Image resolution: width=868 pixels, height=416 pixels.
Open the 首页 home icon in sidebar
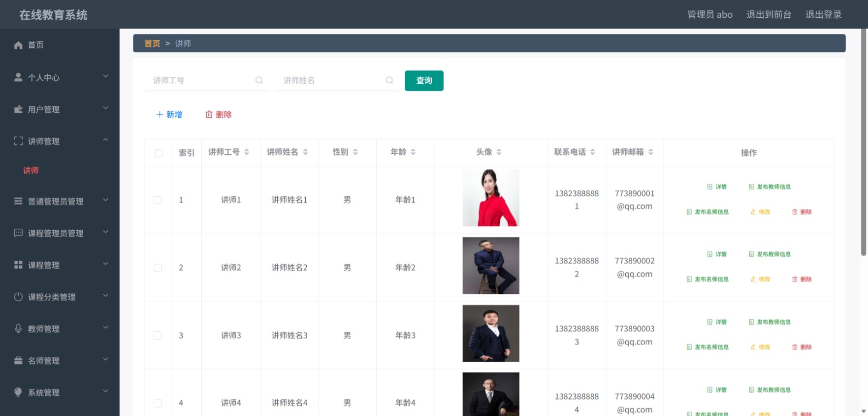(x=18, y=45)
